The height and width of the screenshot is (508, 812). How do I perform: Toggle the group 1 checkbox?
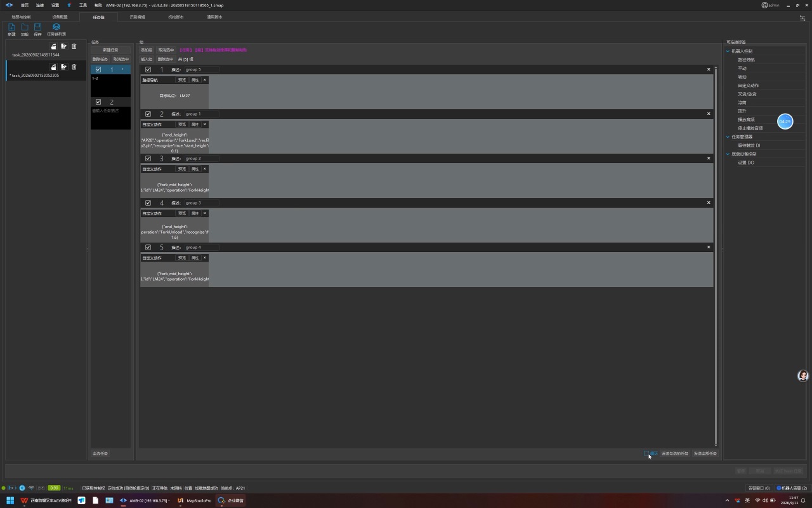[x=148, y=114]
